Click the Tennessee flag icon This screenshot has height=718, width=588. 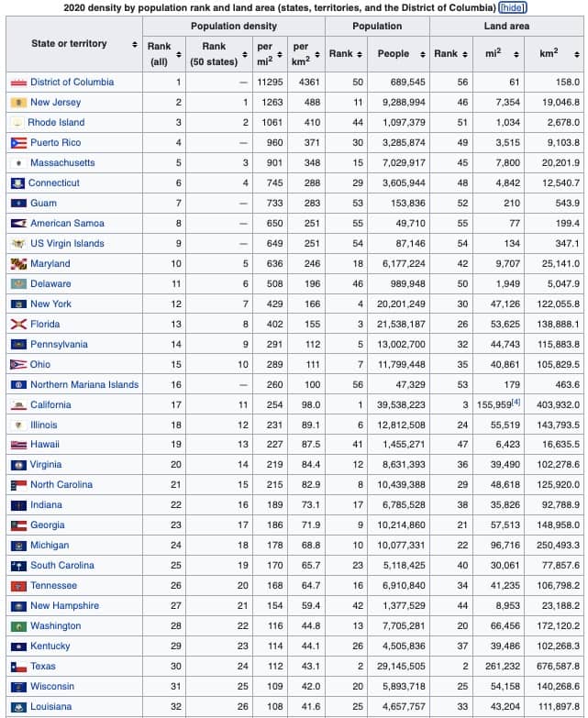click(x=18, y=586)
